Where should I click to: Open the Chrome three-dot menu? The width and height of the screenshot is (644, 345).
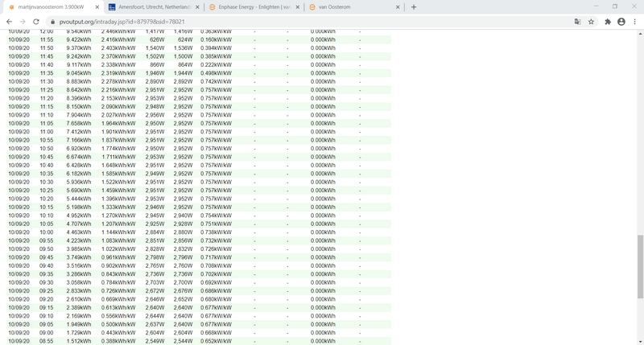click(634, 22)
